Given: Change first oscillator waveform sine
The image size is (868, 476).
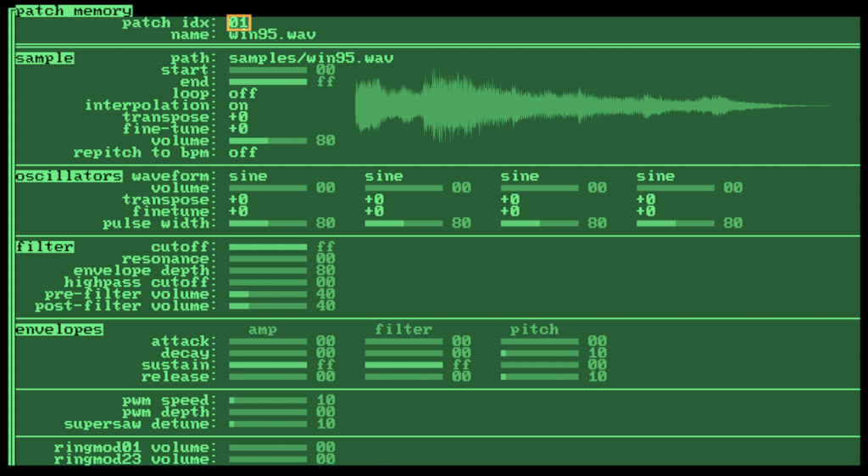Looking at the screenshot, I should coord(248,176).
